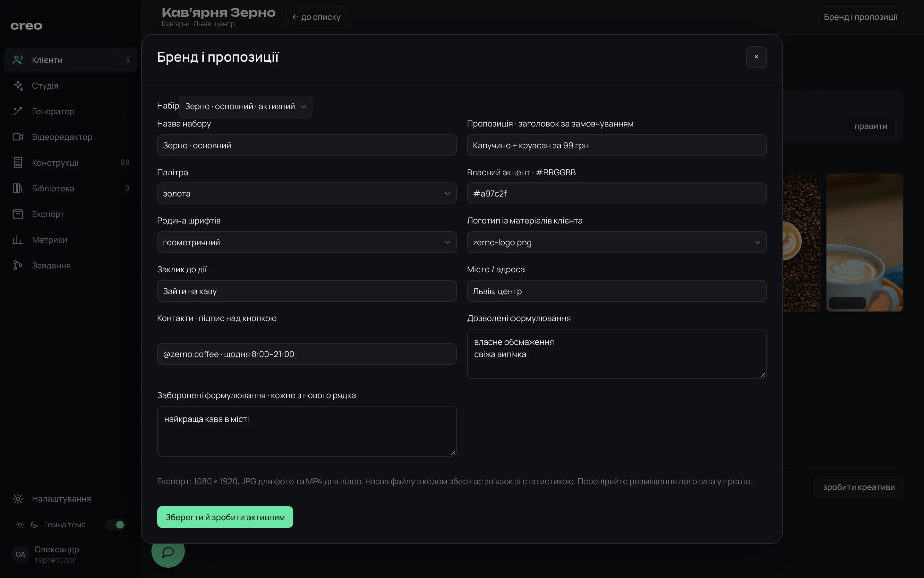924x578 pixels.
Task: Open the Метрики chart icon
Action: 18,240
